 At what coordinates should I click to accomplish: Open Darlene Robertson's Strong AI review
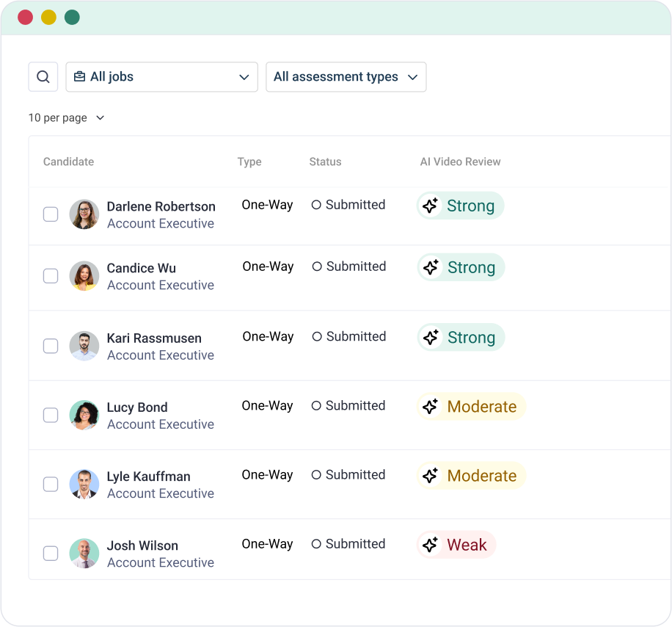tap(460, 206)
